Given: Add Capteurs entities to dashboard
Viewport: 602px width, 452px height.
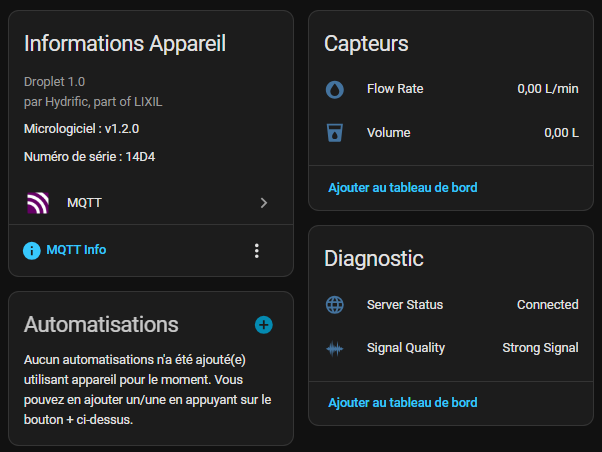Looking at the screenshot, I should 403,187.
